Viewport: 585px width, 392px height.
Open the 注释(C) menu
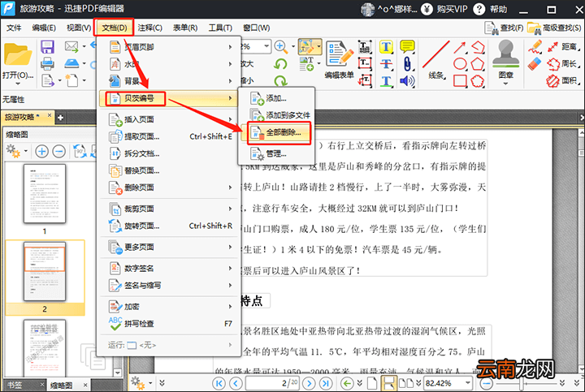149,28
